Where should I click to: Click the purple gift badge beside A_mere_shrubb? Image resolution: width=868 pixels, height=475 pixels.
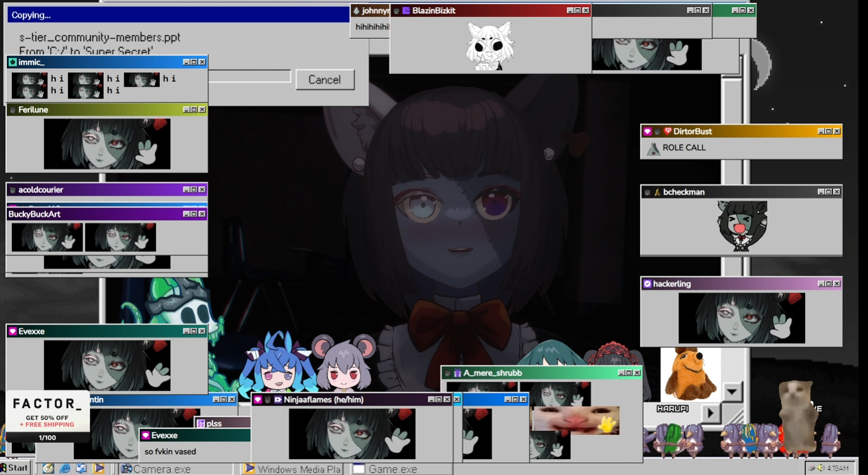(457, 373)
